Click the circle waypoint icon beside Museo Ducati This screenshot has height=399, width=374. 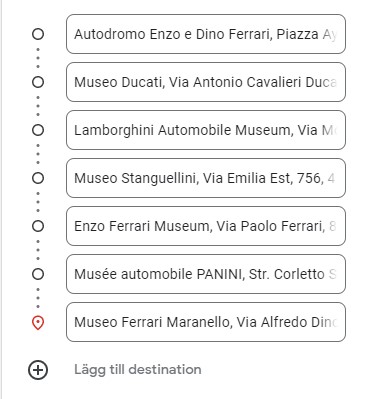38,82
